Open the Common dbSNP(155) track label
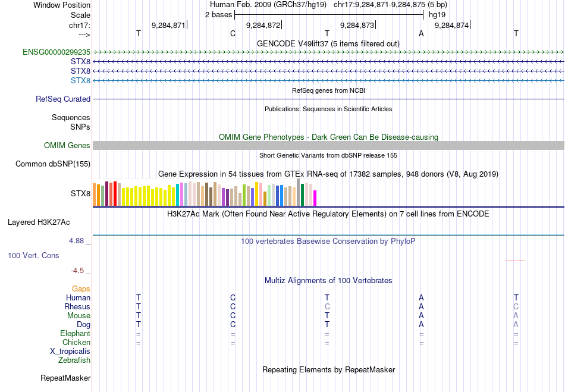This screenshot has height=392, width=565. (x=53, y=164)
